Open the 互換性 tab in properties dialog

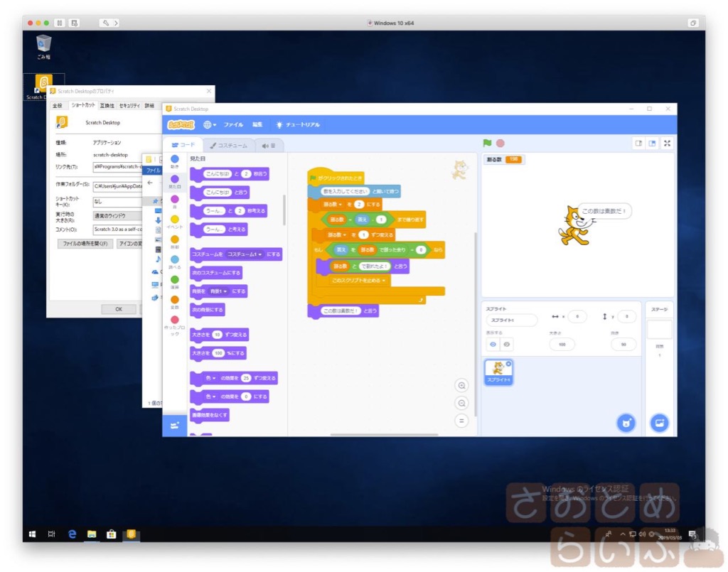[x=107, y=106]
